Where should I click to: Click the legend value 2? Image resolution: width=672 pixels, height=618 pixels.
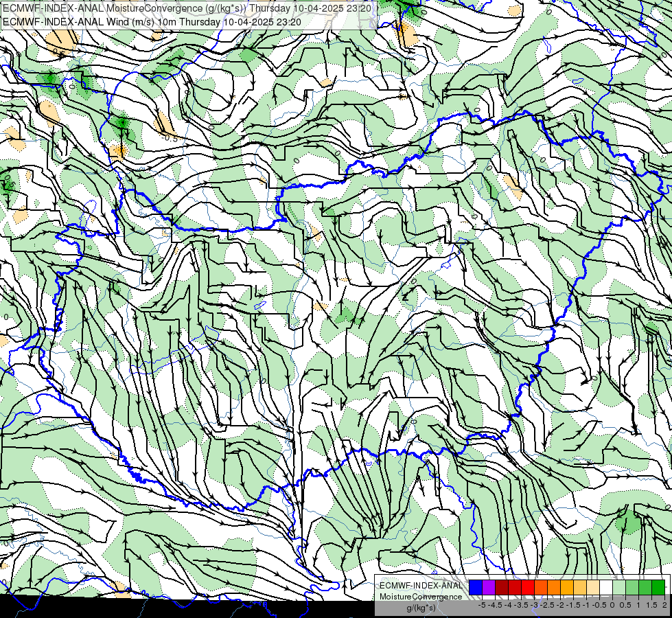664,605
